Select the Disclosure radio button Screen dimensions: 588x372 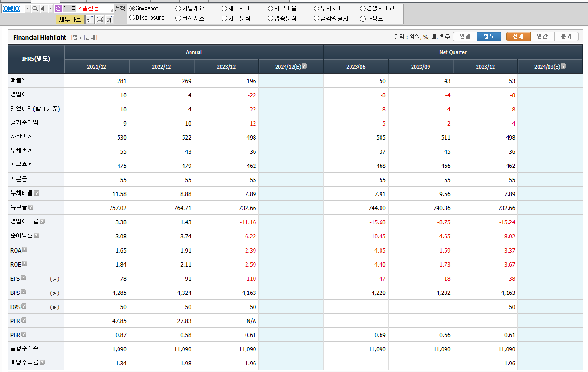[x=132, y=18]
